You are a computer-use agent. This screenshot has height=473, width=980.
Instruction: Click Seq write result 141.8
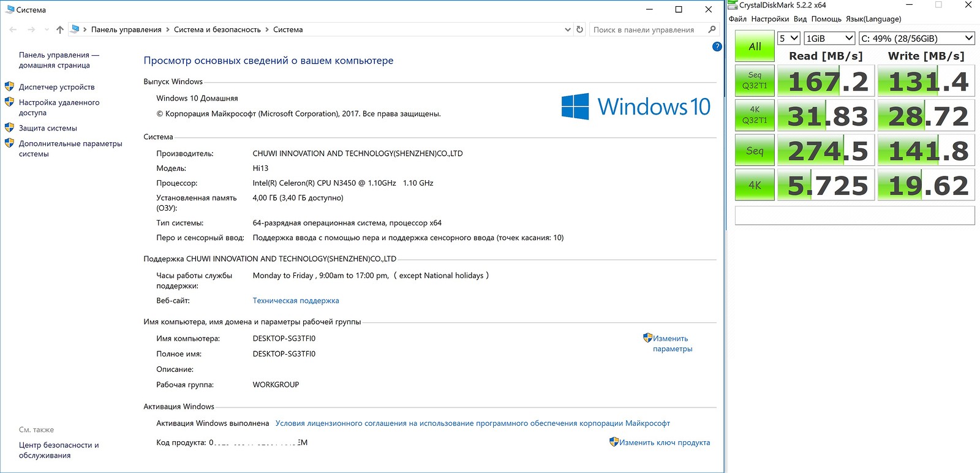[x=926, y=151]
